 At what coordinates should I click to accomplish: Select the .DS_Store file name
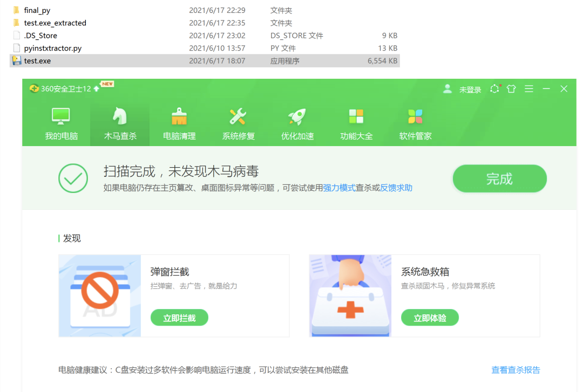40,36
